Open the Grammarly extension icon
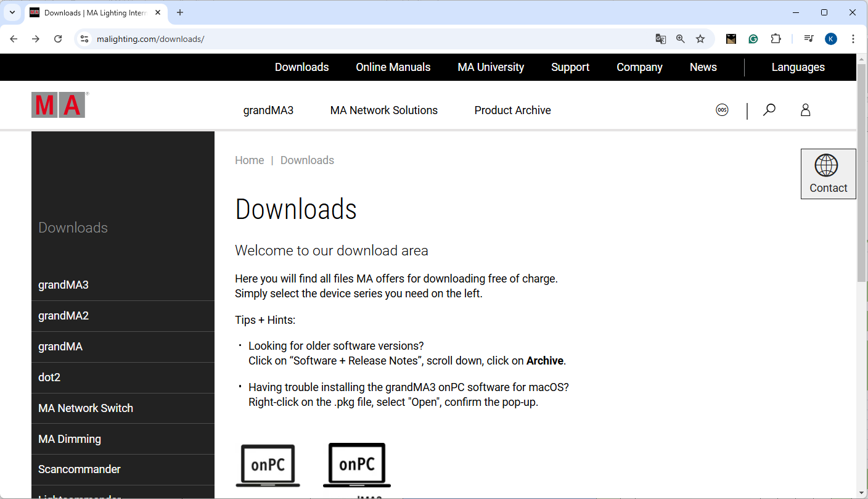Screen dimensions: 868x499 [x=753, y=39]
